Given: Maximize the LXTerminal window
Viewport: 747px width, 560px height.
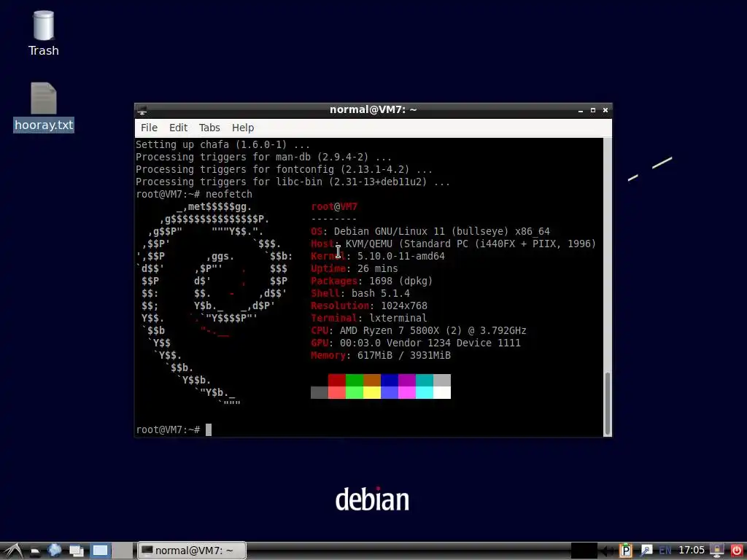Looking at the screenshot, I should click(x=592, y=110).
